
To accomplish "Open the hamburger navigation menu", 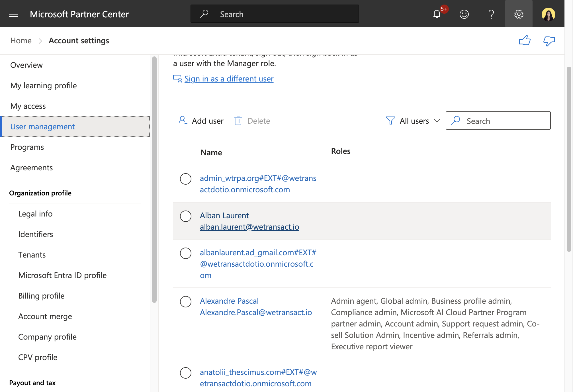I will 14,14.
